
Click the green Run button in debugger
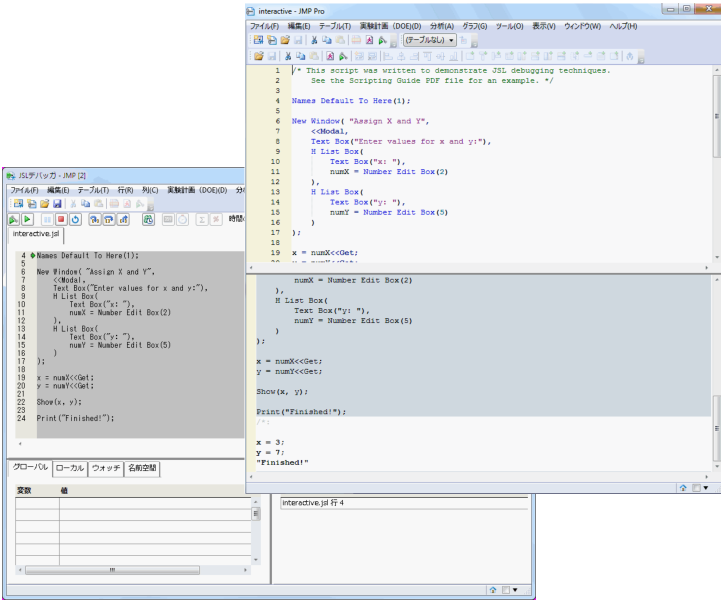tap(27, 219)
